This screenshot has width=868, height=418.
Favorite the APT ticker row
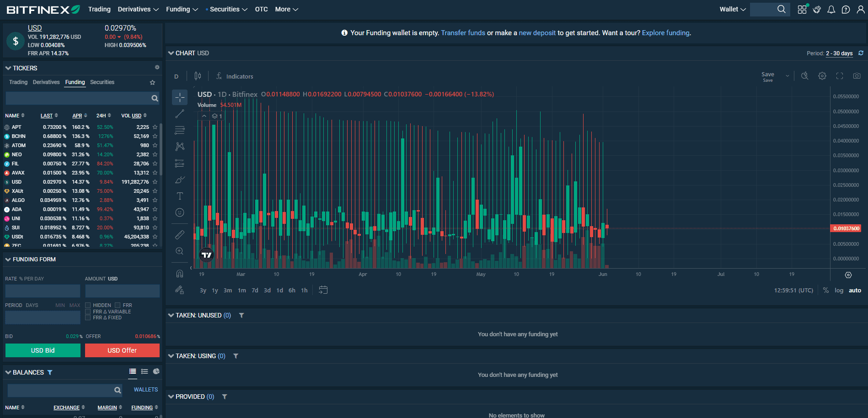(155, 127)
